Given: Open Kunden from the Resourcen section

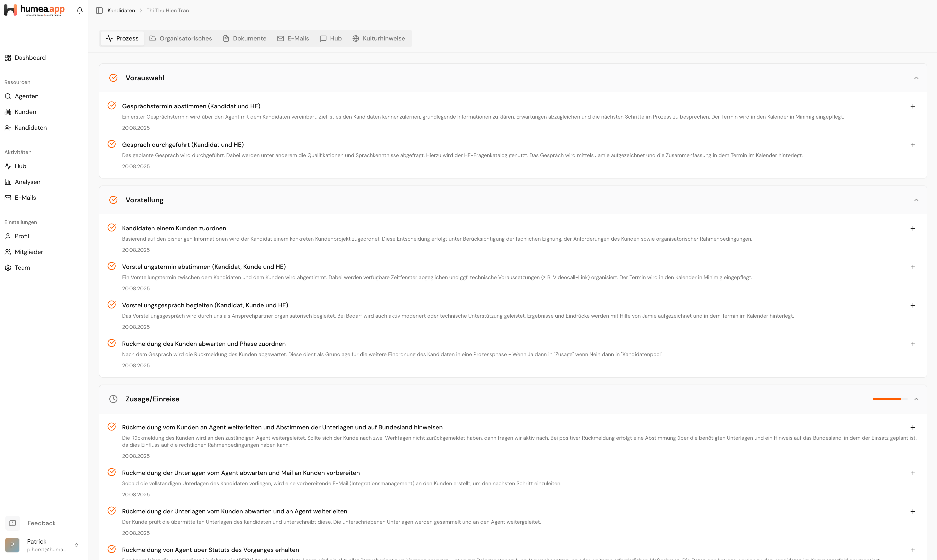Looking at the screenshot, I should (x=25, y=112).
